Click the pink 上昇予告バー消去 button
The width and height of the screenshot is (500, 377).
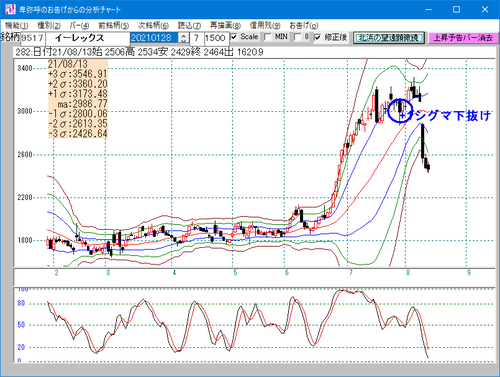[463, 38]
